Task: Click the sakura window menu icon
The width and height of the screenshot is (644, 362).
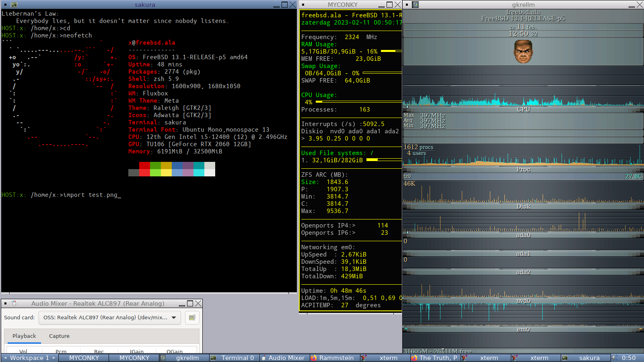Action: tap(14, 5)
